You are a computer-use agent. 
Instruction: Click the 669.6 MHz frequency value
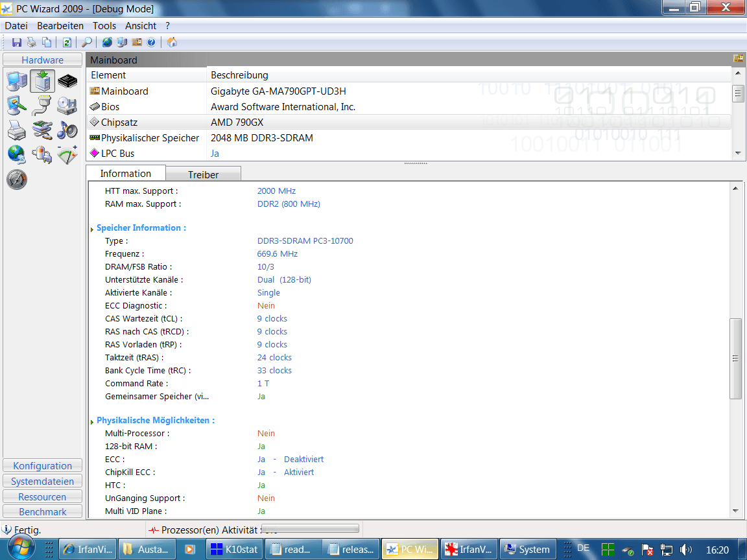click(x=278, y=254)
